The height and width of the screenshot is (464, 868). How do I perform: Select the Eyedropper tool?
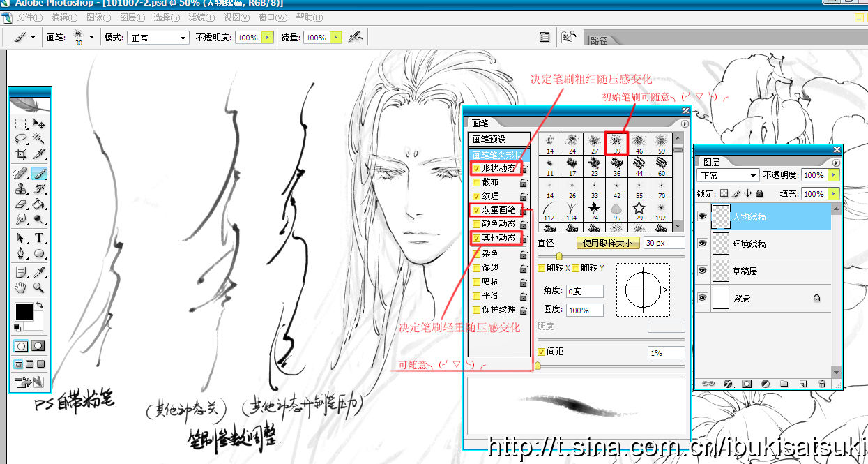coord(39,271)
